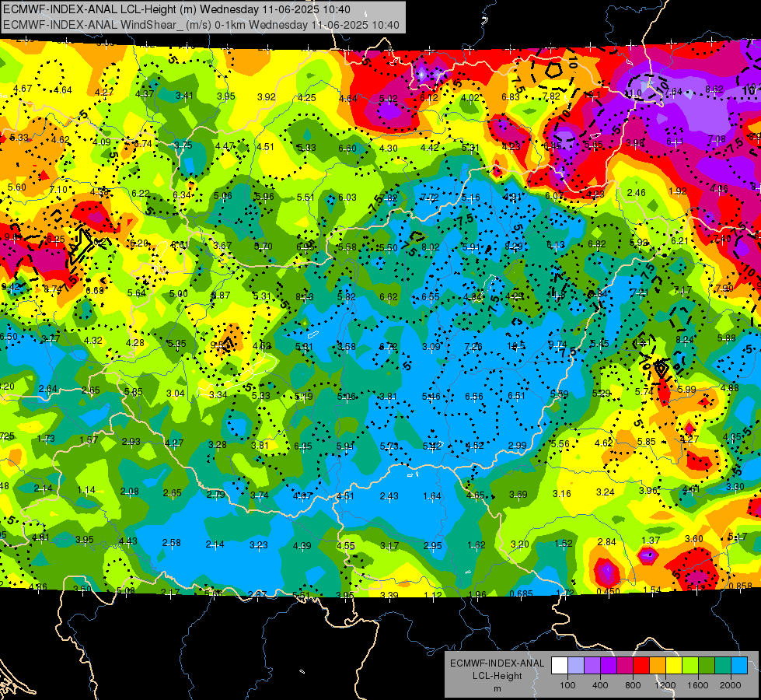
Task: Click the legend label 'LCL-Height'
Action: pyautogui.click(x=497, y=676)
